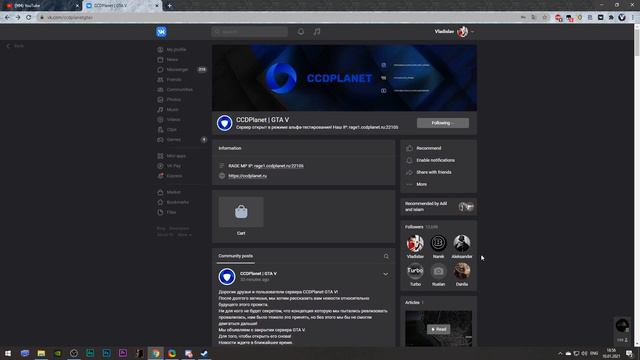Click the Mini apps sidebar icon
This screenshot has height=360, width=640.
point(160,156)
